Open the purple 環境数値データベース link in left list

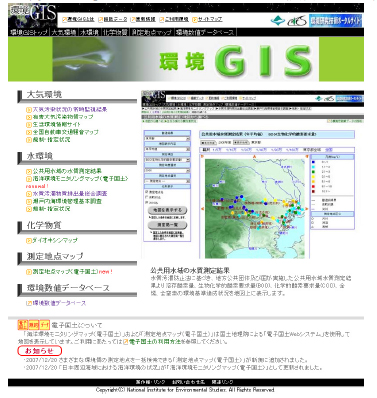coord(59,303)
